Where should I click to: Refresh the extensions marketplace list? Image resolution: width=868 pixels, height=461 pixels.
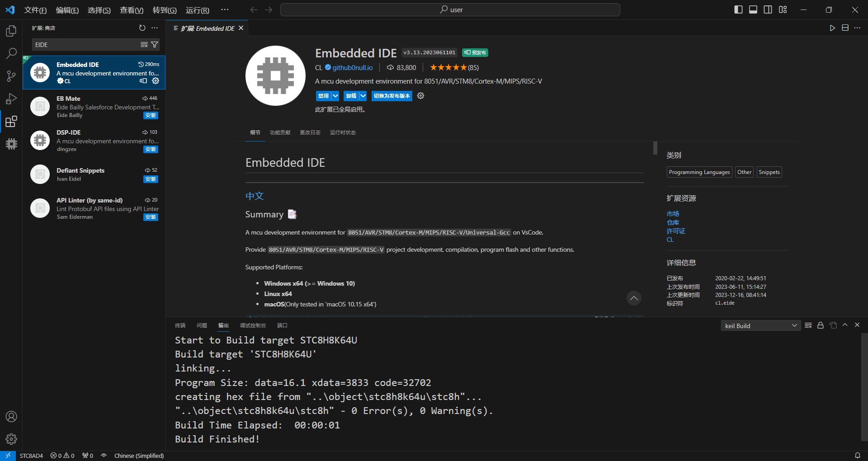coord(142,28)
